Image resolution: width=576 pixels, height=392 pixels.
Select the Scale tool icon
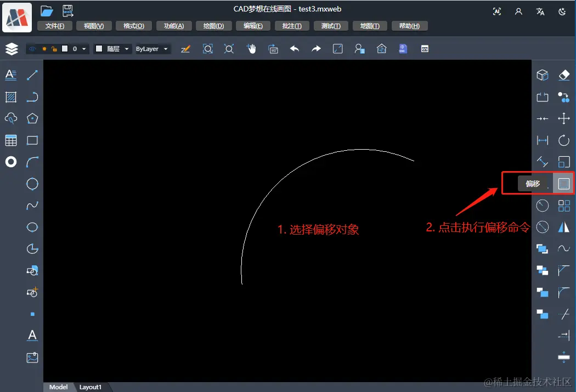coord(564,162)
